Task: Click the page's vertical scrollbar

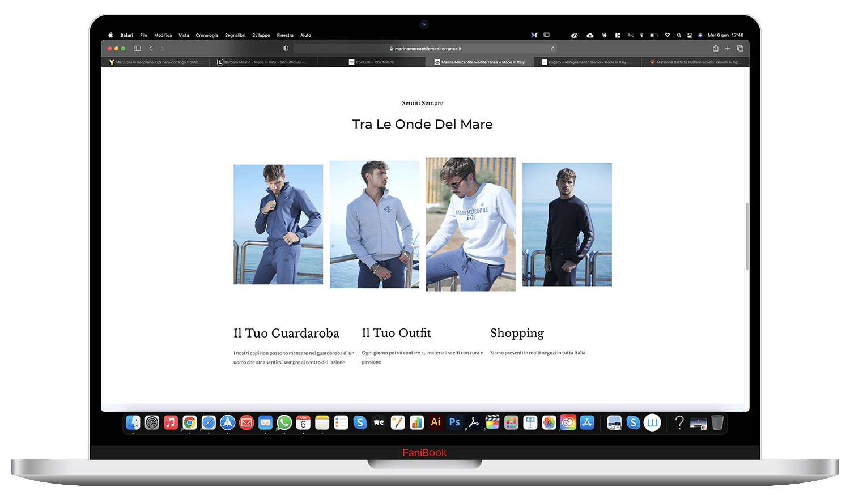Action: point(747,236)
